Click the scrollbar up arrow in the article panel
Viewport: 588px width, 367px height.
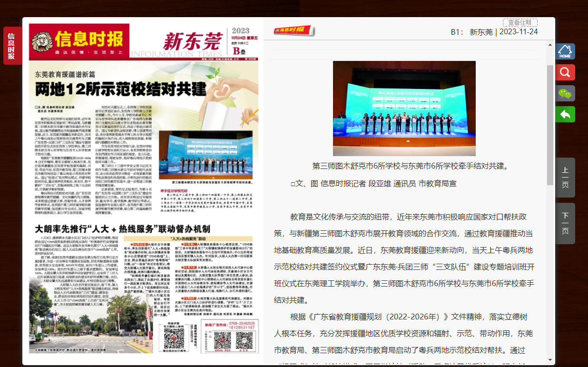coord(550,44)
